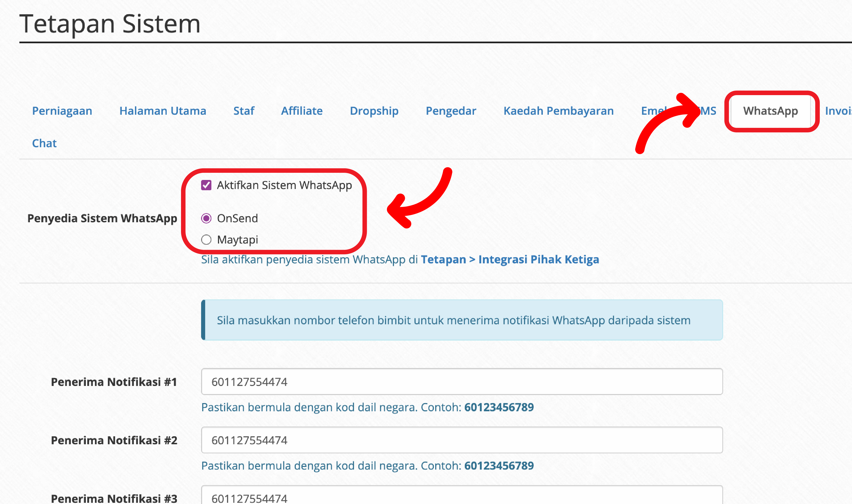The image size is (852, 504).
Task: Click the Tetapan Sistem page heading
Action: [x=110, y=24]
